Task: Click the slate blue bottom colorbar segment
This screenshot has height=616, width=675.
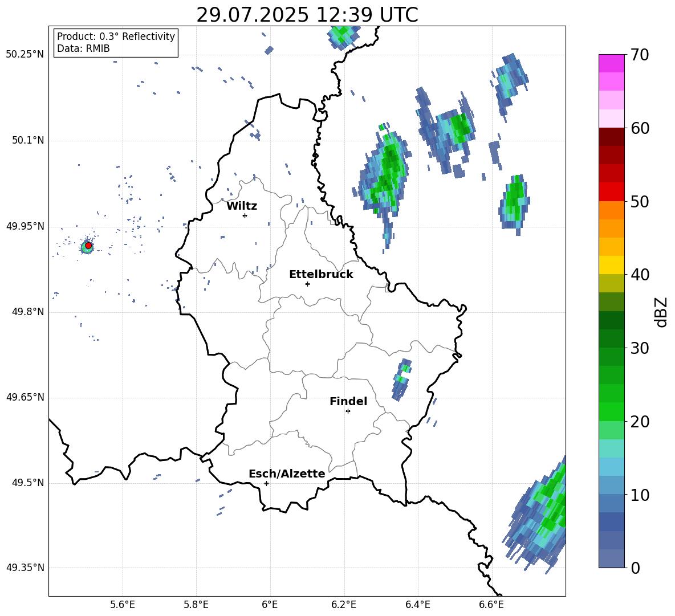Action: (611, 558)
